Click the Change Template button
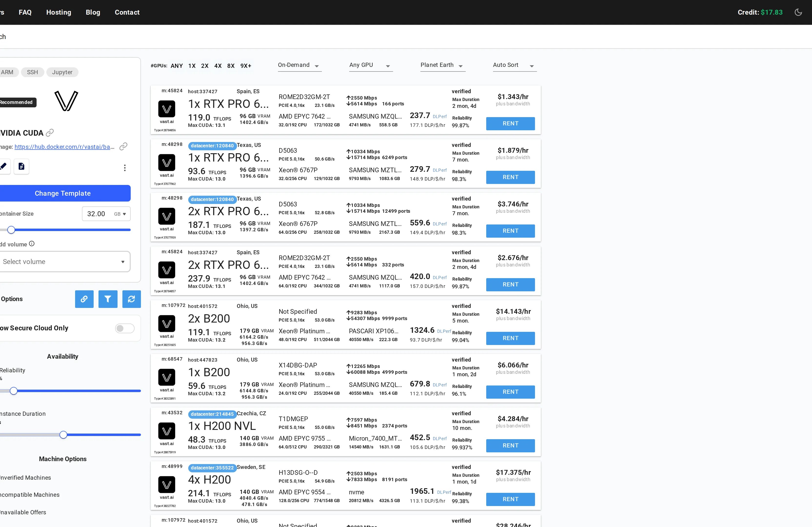Viewport: 812px width, 527px height. tap(65, 193)
